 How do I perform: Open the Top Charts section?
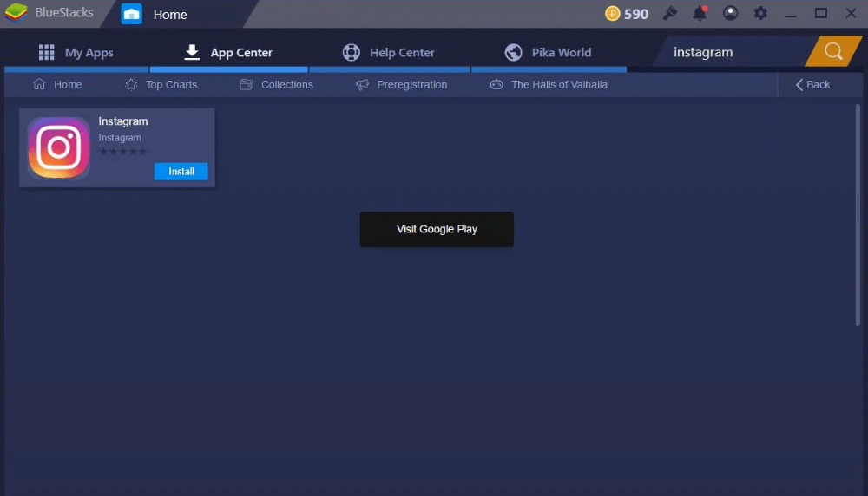(x=161, y=85)
